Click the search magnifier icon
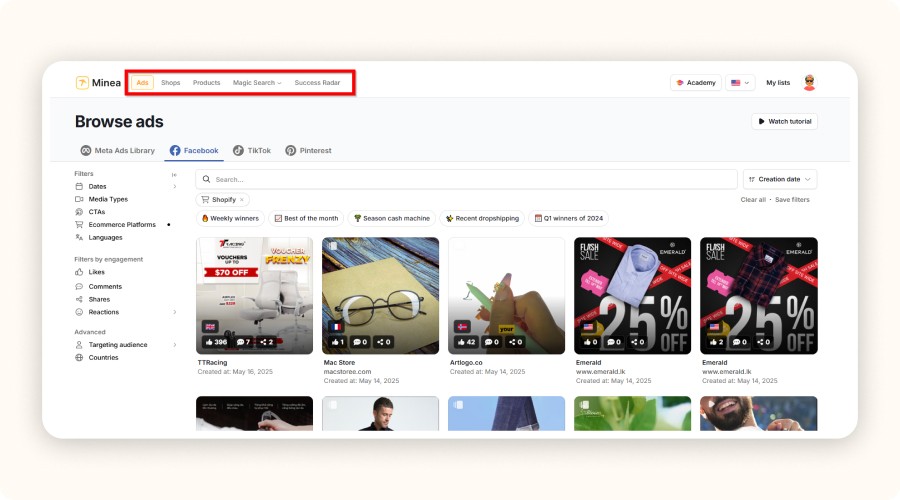This screenshot has height=500, width=900. [206, 179]
